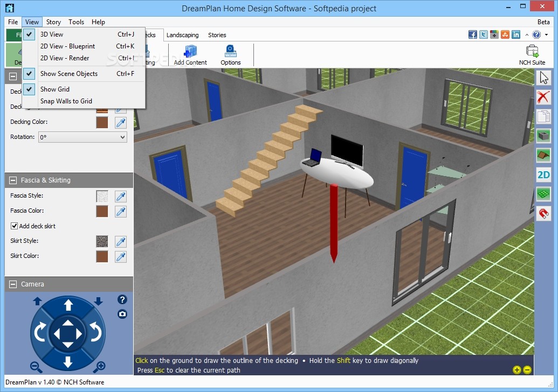
Task: Take a snapshot with the camera icon
Action: (122, 314)
